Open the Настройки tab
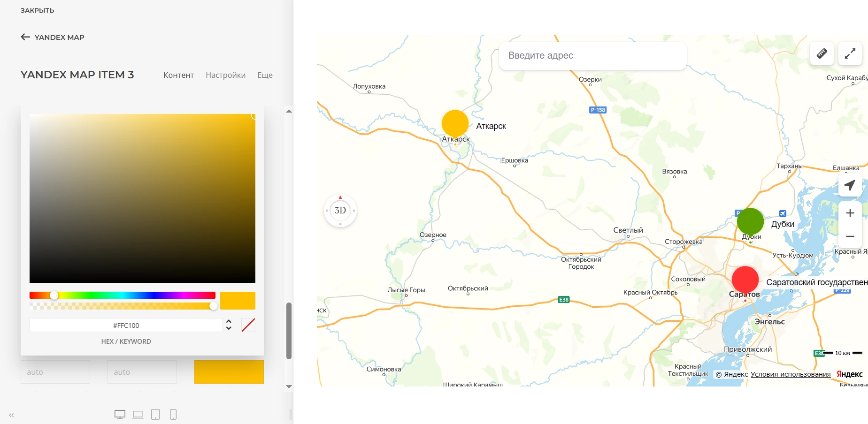868x424 pixels. [x=225, y=75]
